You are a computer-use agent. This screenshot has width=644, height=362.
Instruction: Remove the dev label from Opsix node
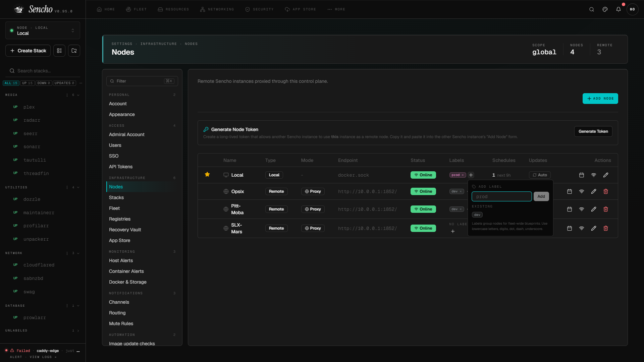pyautogui.click(x=461, y=191)
